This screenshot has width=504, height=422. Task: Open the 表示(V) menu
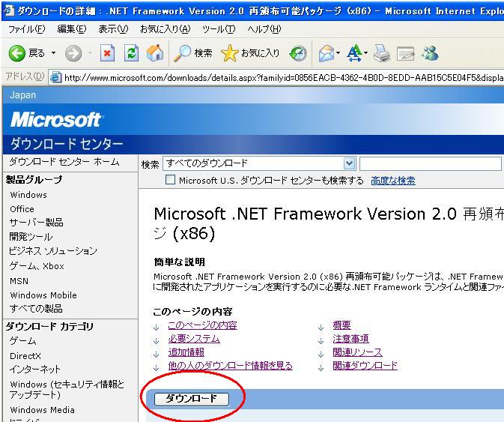(x=113, y=29)
